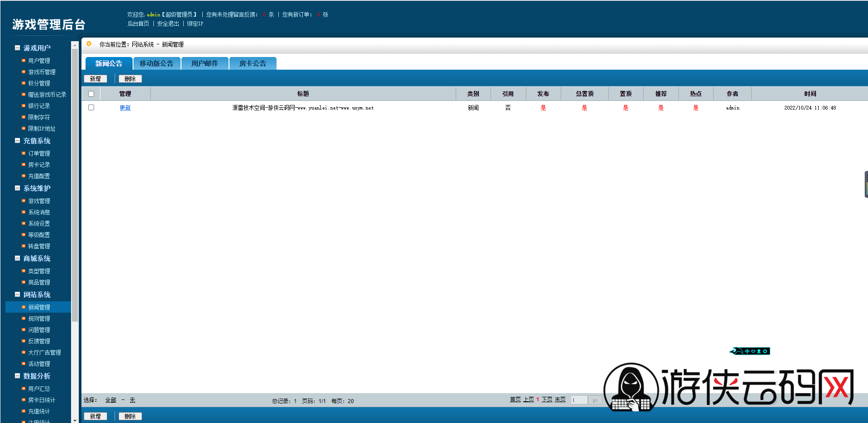The image size is (868, 423).
Task: Open 银行记录 in the sidebar
Action: pos(39,106)
